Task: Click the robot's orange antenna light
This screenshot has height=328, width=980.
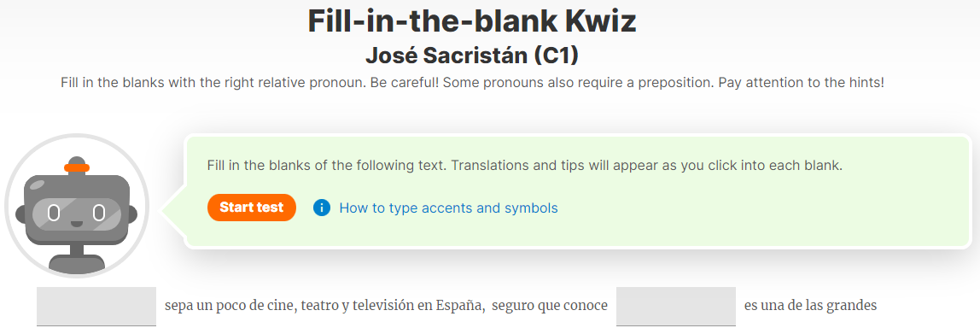Action: 77,167
